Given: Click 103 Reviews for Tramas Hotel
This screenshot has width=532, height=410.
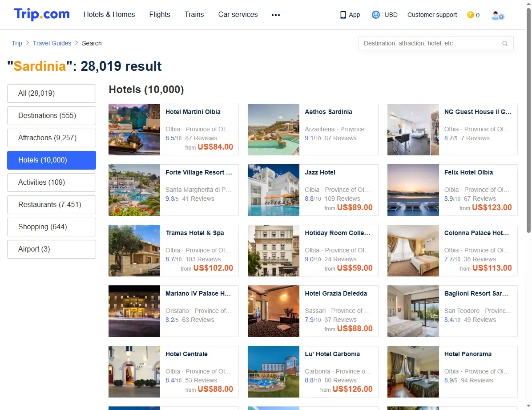Looking at the screenshot, I should click(203, 259).
